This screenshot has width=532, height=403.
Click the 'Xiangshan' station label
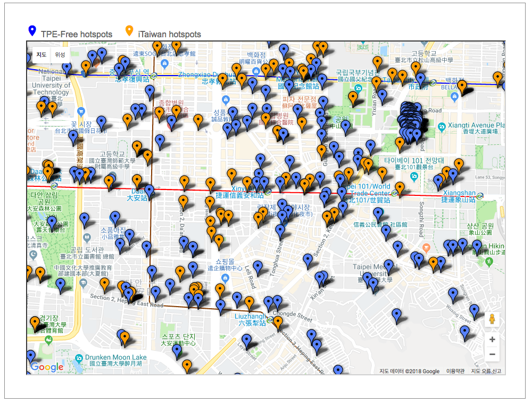coord(459,193)
